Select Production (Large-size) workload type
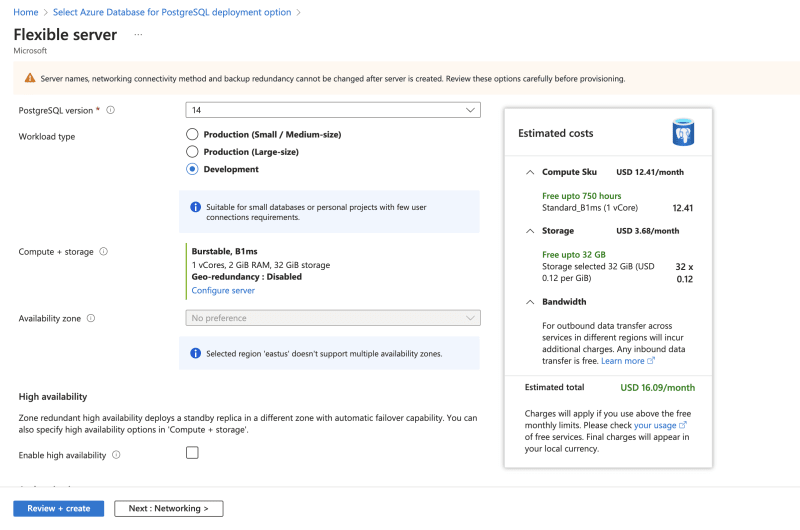Image resolution: width=800 pixels, height=530 pixels. (192, 152)
